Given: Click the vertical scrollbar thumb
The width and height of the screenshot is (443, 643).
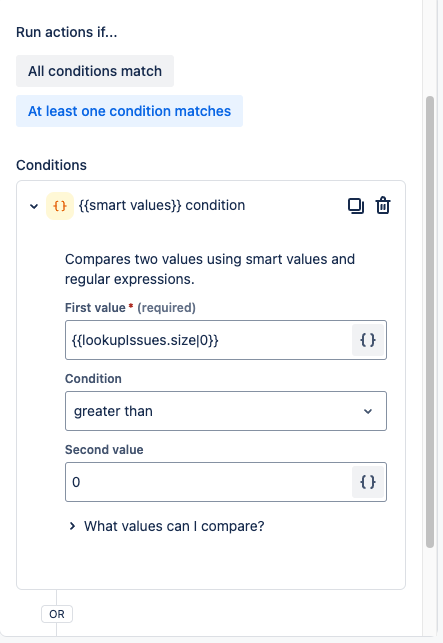Looking at the screenshot, I should click(430, 322).
